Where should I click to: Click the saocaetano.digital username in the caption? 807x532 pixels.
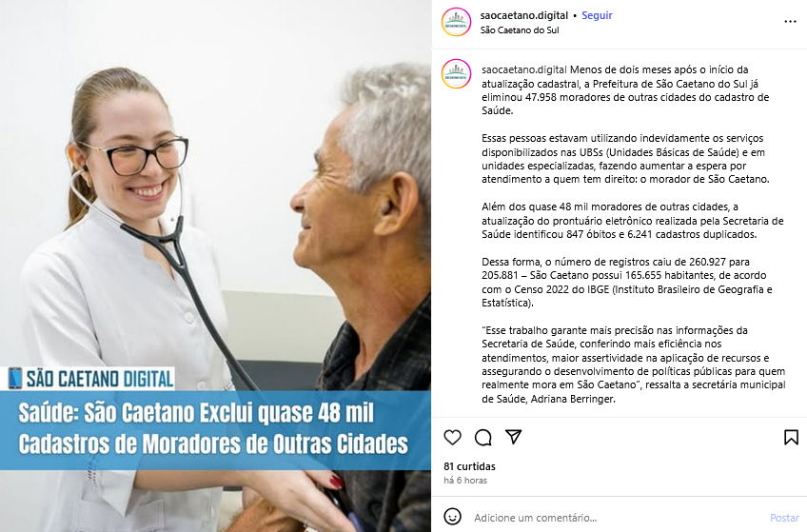pyautogui.click(x=524, y=69)
